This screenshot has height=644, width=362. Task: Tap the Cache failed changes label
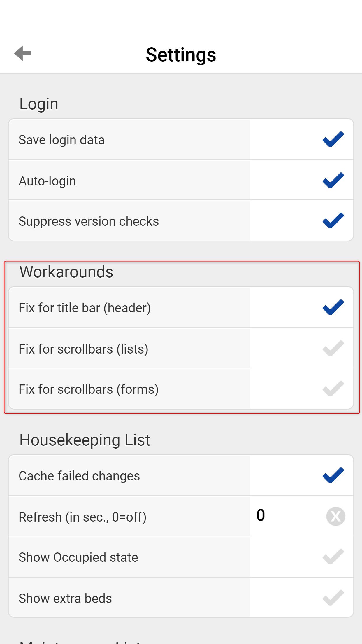click(79, 476)
